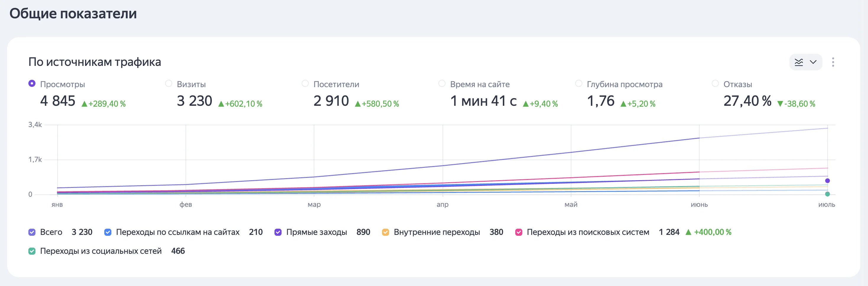Select the Отказы metric radio button
The height and width of the screenshot is (286, 868).
(715, 83)
